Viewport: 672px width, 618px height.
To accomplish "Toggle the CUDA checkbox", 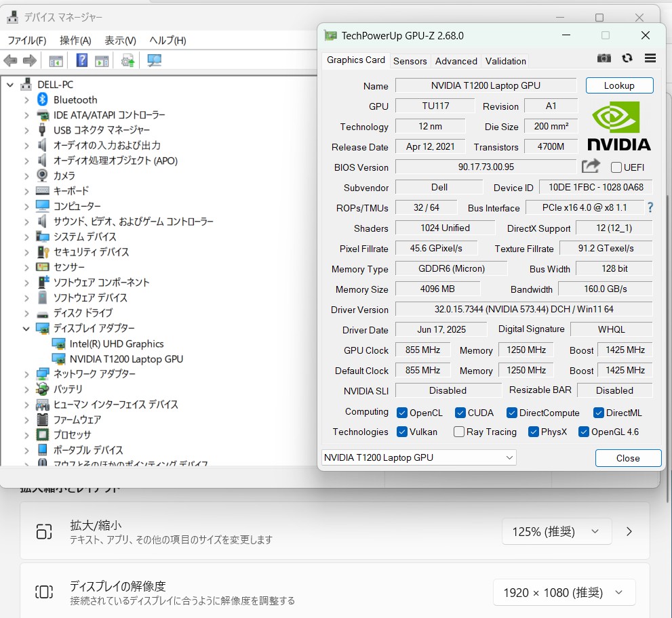I will [460, 413].
